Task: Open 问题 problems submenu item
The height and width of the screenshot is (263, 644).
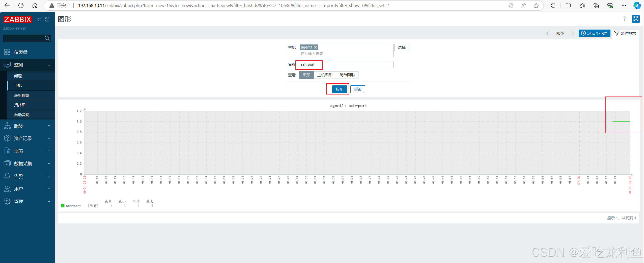Action: (31, 76)
